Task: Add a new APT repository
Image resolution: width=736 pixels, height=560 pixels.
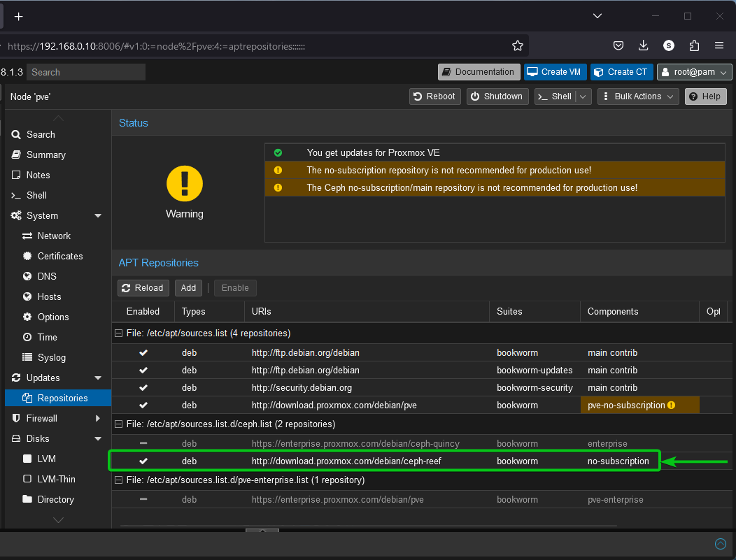Action: click(x=188, y=288)
